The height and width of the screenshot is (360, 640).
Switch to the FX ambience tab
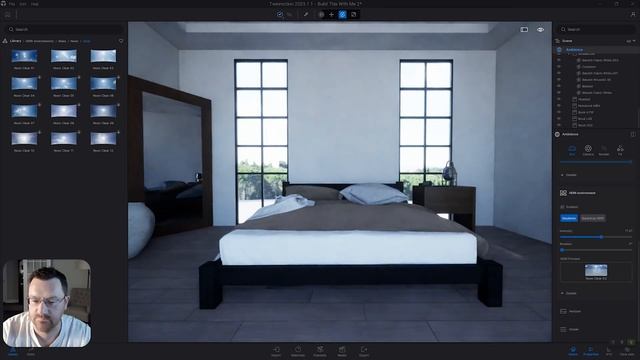point(620,150)
